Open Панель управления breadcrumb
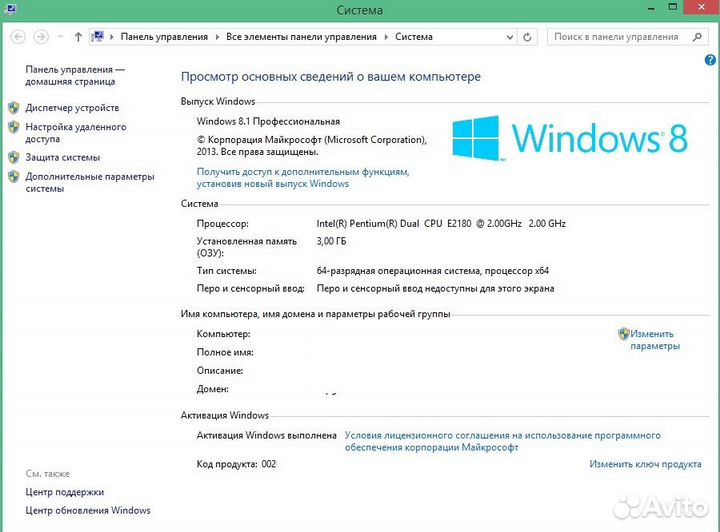The width and height of the screenshot is (720, 532). tap(164, 37)
